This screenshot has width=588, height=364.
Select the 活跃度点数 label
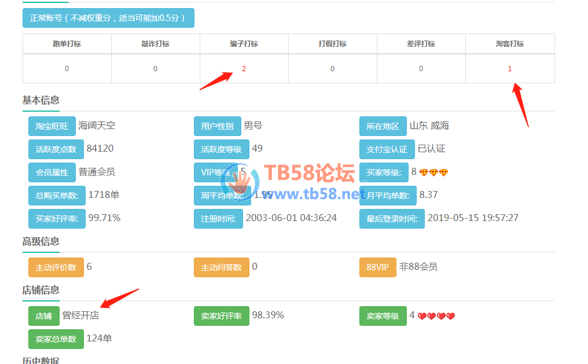tap(56, 149)
